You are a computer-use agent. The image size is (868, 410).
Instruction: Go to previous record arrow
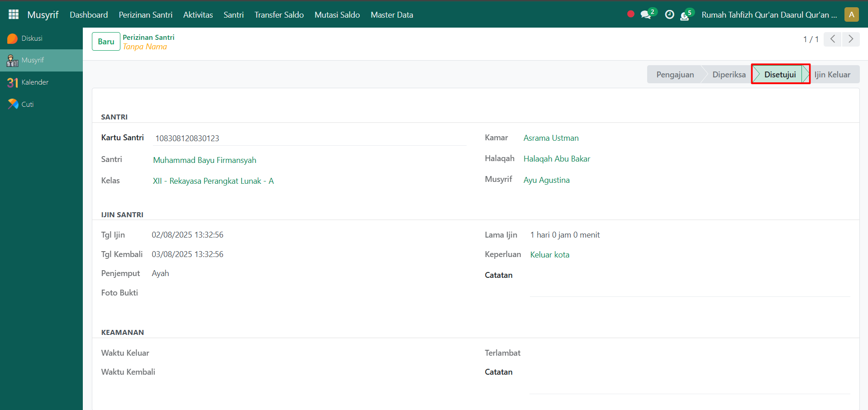833,39
